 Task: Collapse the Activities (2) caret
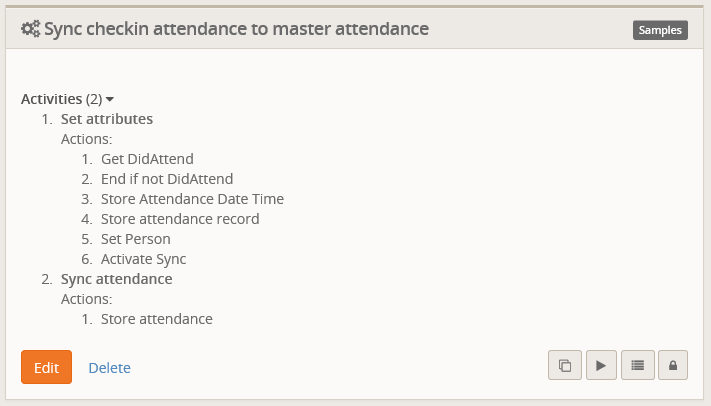click(x=110, y=99)
